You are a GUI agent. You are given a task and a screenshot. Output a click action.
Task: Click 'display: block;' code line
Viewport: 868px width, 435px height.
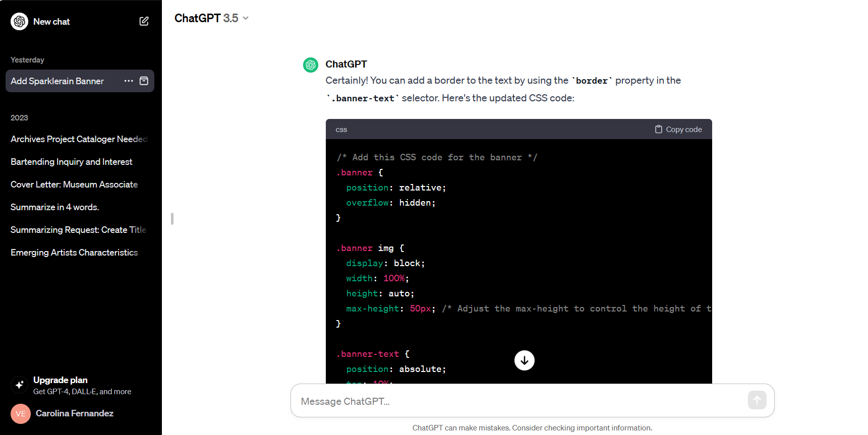385,263
